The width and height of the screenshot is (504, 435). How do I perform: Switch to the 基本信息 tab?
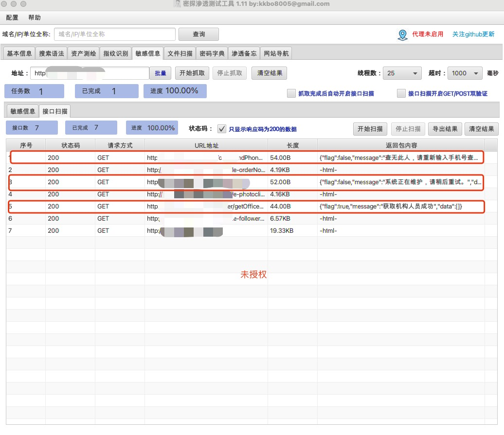click(x=19, y=53)
